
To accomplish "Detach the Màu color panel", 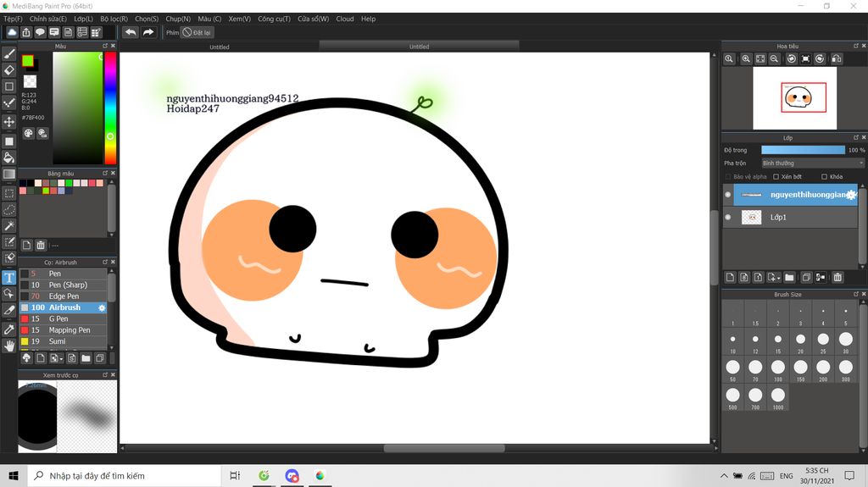I will point(104,46).
